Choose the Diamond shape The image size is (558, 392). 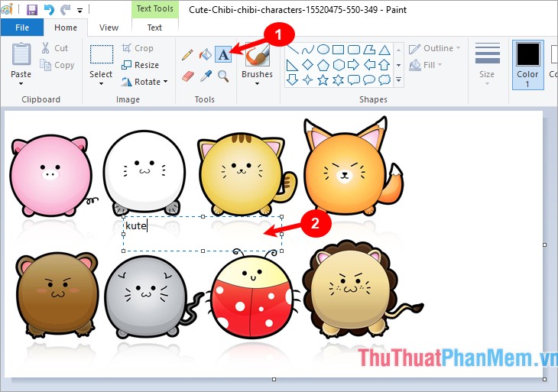click(307, 65)
